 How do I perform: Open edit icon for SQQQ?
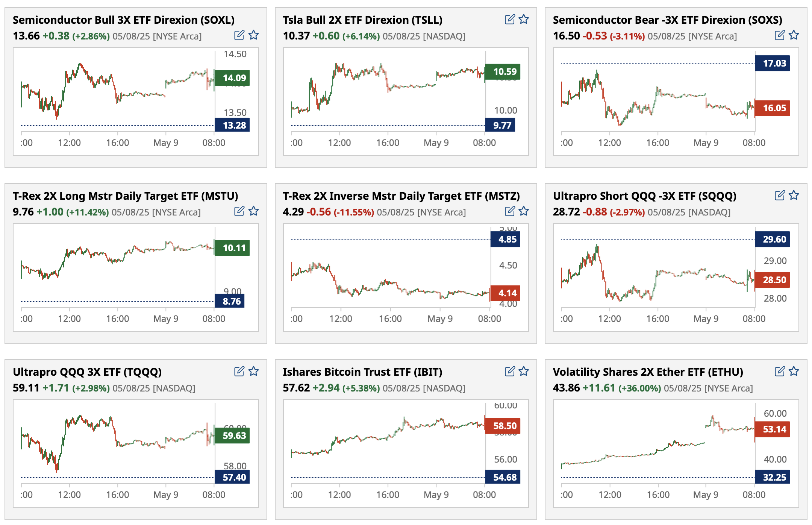click(x=779, y=195)
